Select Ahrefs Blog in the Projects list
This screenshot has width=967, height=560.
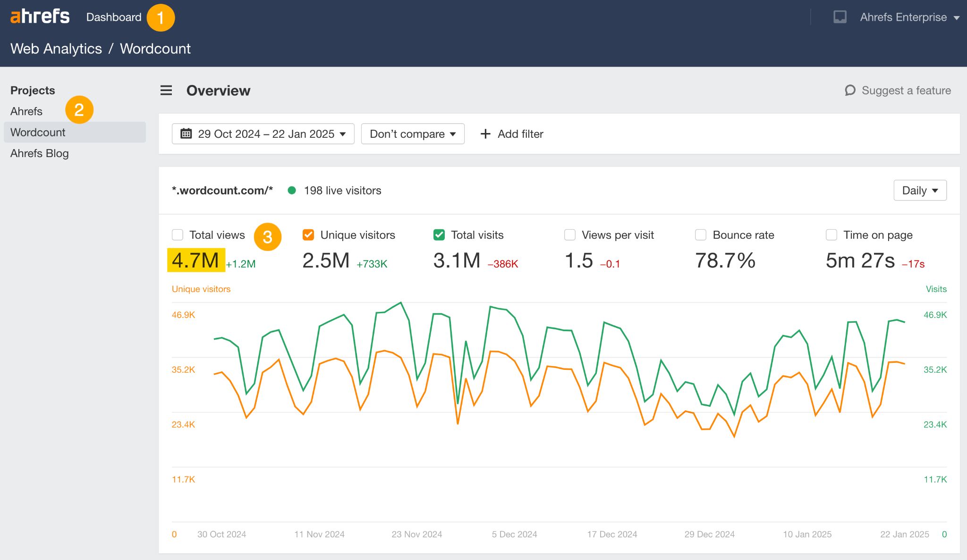(x=40, y=153)
